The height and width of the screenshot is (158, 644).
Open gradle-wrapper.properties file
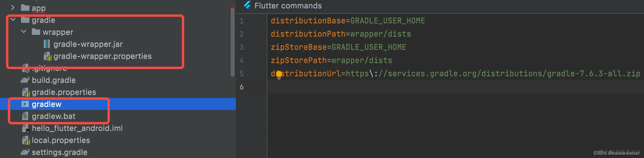tap(102, 56)
